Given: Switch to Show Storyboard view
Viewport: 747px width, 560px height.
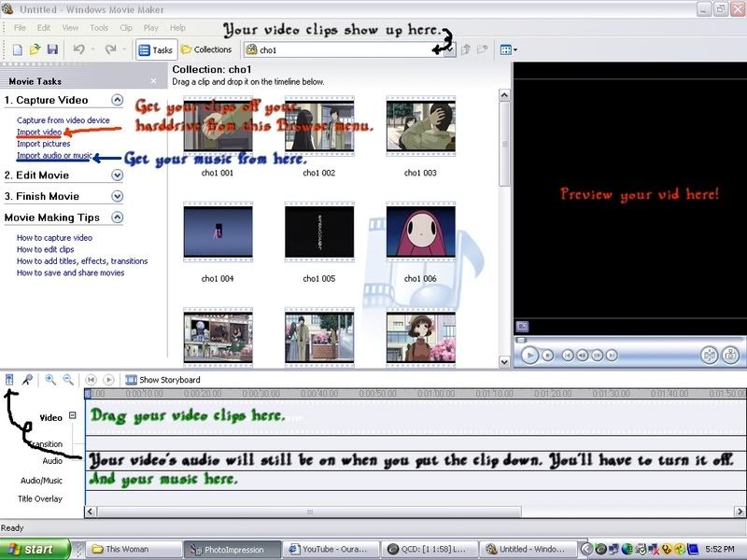Looking at the screenshot, I should pos(162,380).
